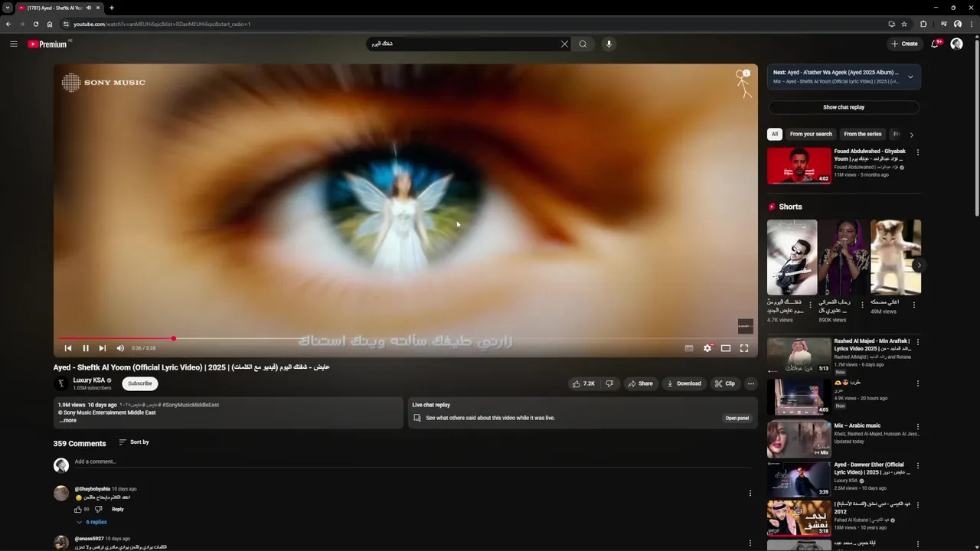Enter full screen mode
The image size is (980, 551).
[744, 348]
